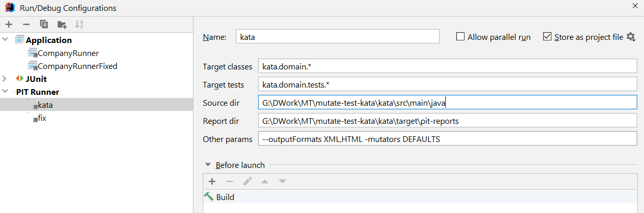This screenshot has width=644, height=213.
Task: Enable Allow parallel run checkbox
Action: click(x=460, y=37)
